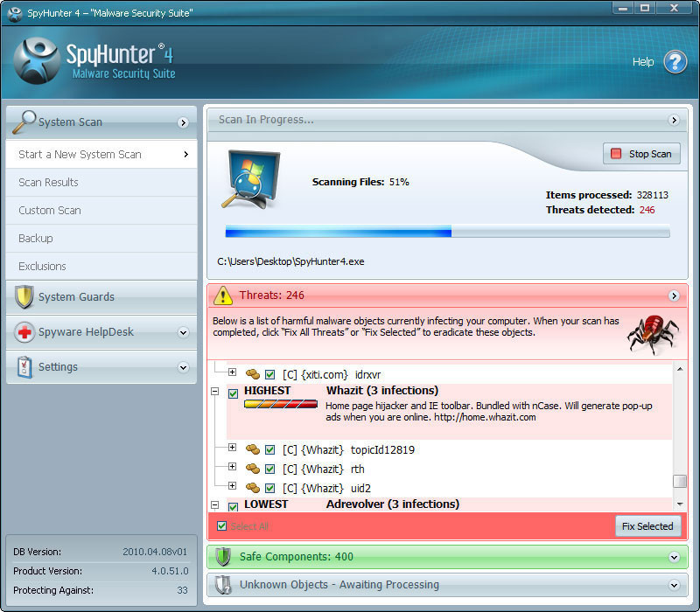Click the DB Version 2010.04.08v01 value
This screenshot has width=700, height=612.
click(x=155, y=552)
